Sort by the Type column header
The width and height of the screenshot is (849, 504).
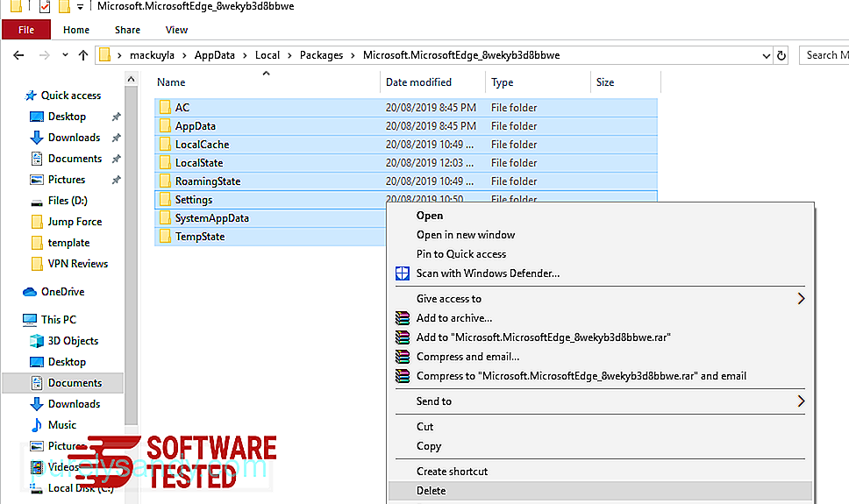tap(502, 82)
